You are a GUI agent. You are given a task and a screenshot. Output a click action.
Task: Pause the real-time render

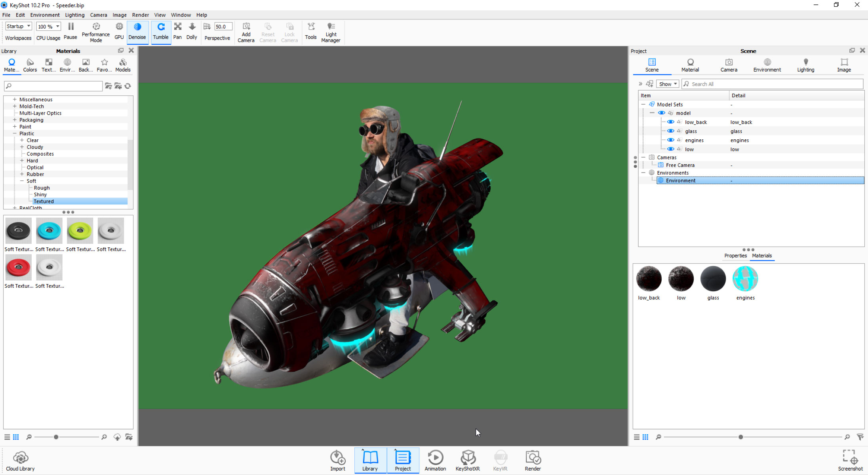70,31
